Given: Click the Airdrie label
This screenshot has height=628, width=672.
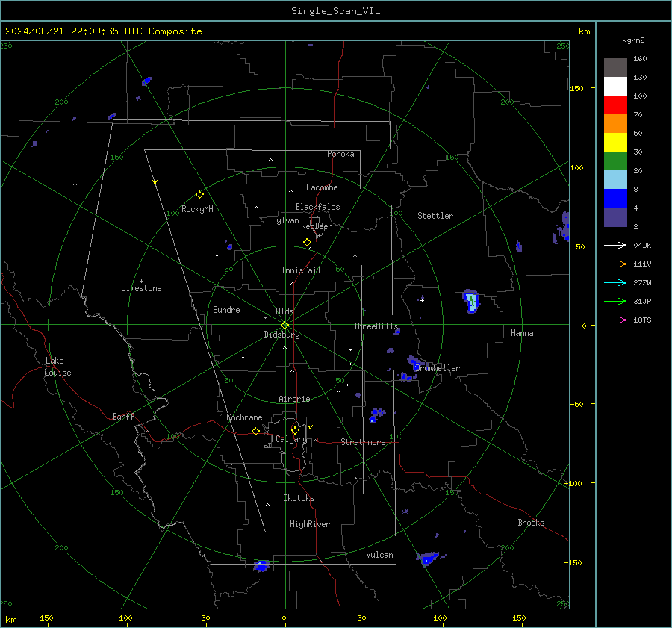Looking at the screenshot, I should [294, 399].
